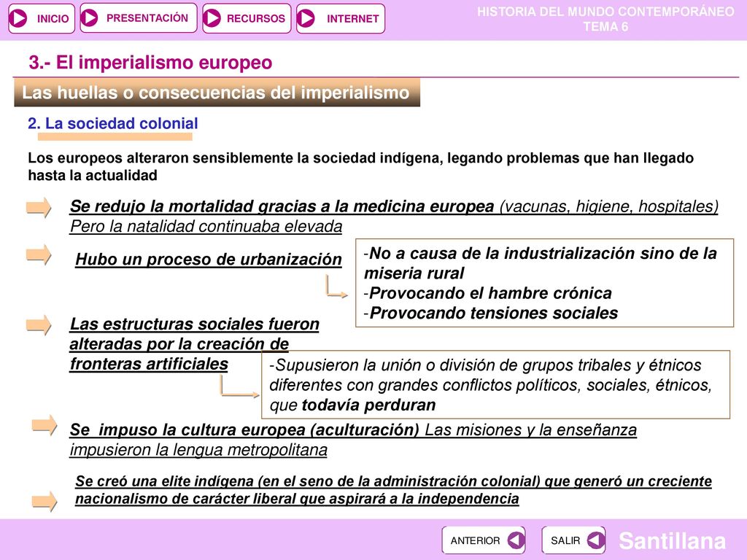The image size is (747, 560).
Task: Click 'Se impuso la cultura europea (aculturación)'
Action: point(244,429)
